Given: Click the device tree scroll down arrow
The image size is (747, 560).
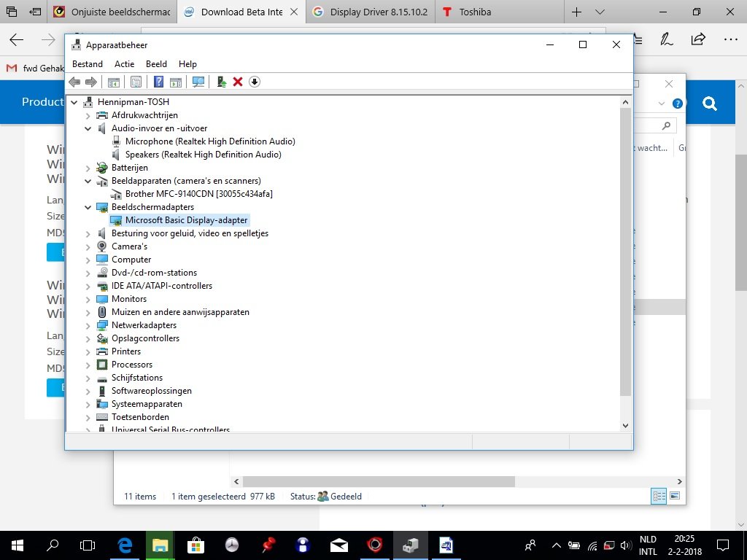Looking at the screenshot, I should [625, 426].
